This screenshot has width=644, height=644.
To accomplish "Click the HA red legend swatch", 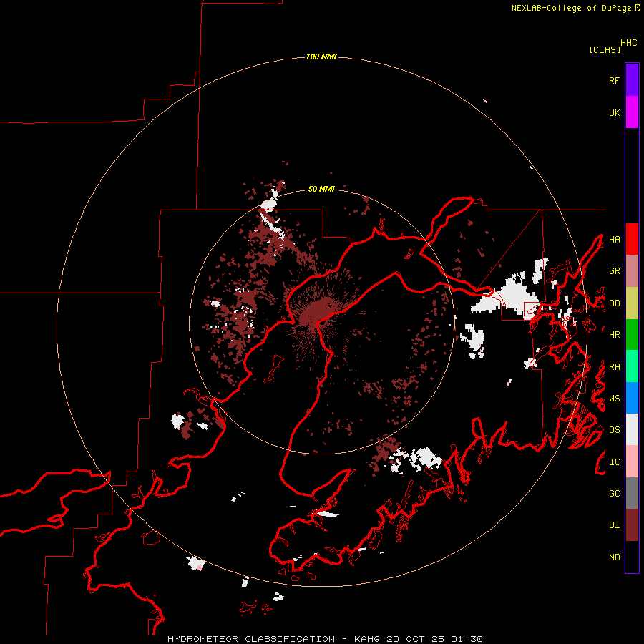I will (632, 239).
